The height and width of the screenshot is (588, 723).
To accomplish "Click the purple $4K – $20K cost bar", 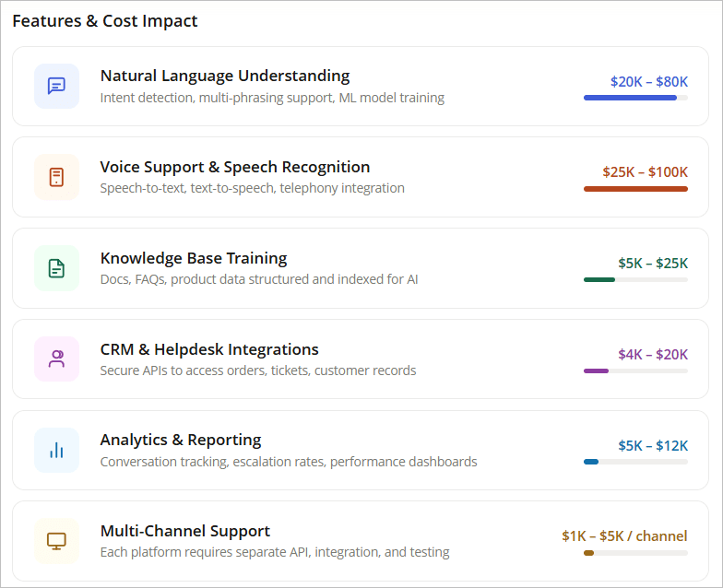I will [x=636, y=370].
